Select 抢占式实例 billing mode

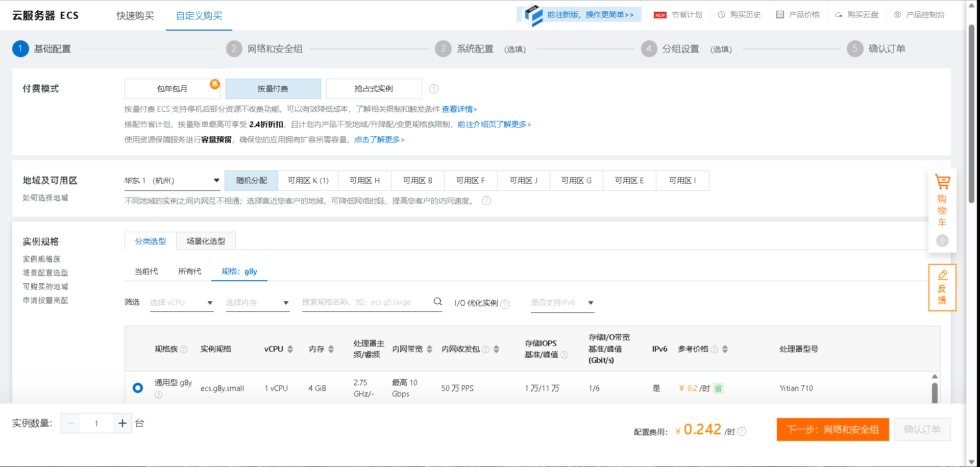pos(374,89)
